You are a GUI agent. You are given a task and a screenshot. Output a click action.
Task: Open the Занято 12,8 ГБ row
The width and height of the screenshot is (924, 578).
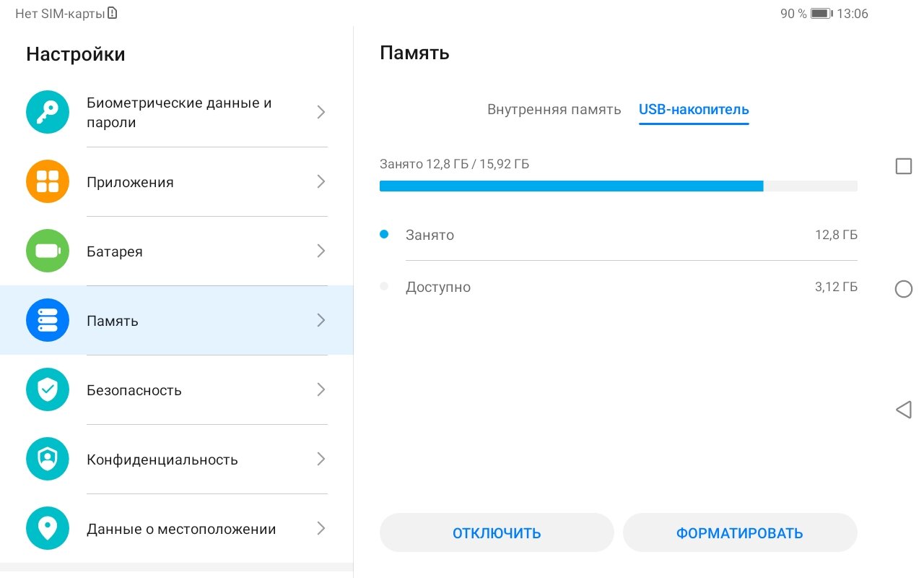click(x=619, y=235)
